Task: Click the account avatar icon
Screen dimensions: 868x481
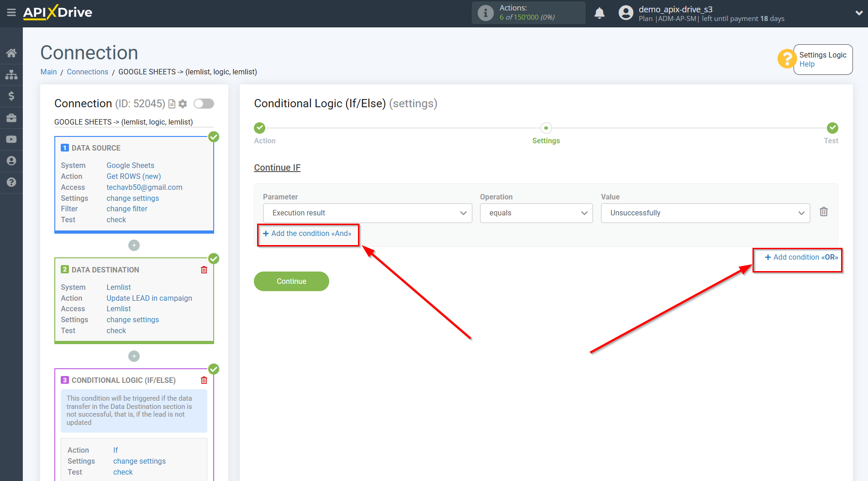Action: tap(626, 13)
